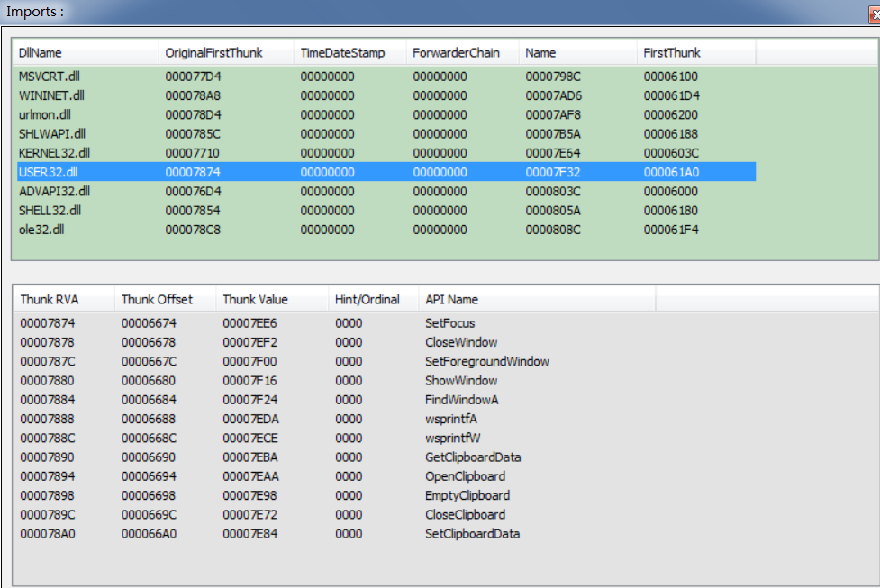Image resolution: width=880 pixels, height=588 pixels.
Task: Select the urlmon.dll import entry
Action: (x=386, y=114)
